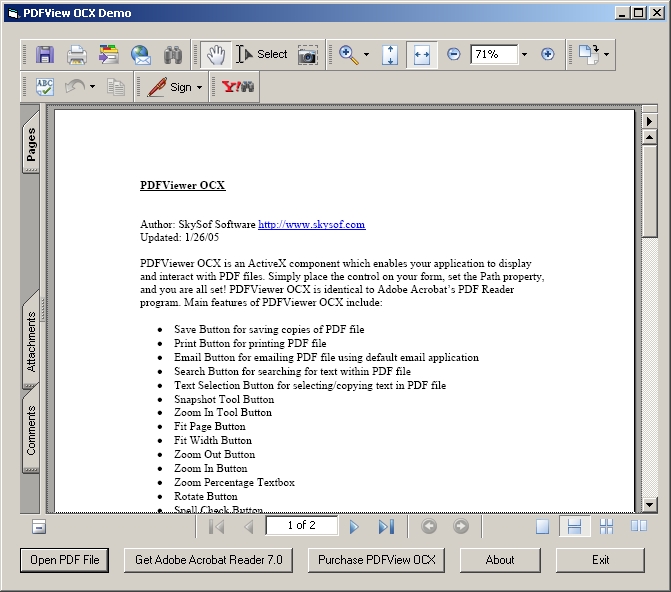
Task: Click Open PDF File button
Action: coord(65,560)
